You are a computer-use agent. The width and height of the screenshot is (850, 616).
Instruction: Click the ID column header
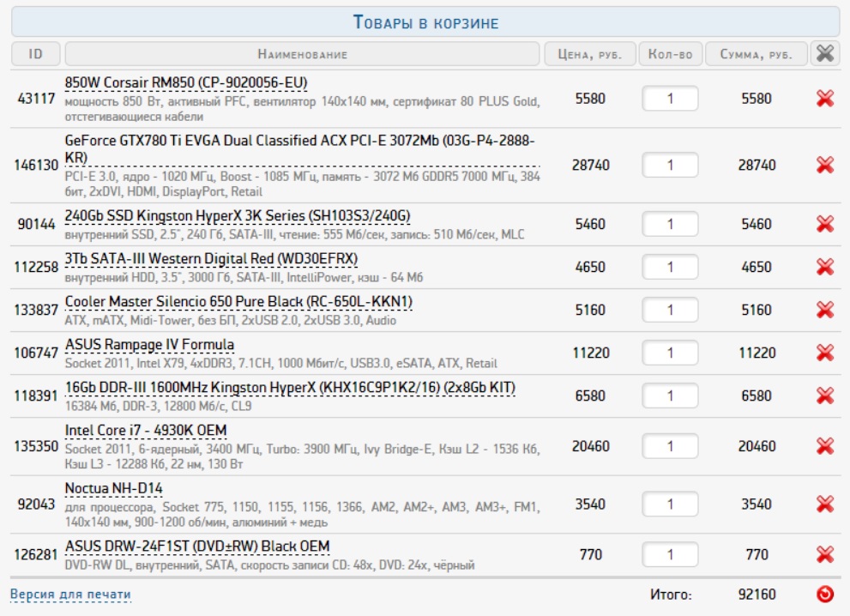[x=35, y=54]
